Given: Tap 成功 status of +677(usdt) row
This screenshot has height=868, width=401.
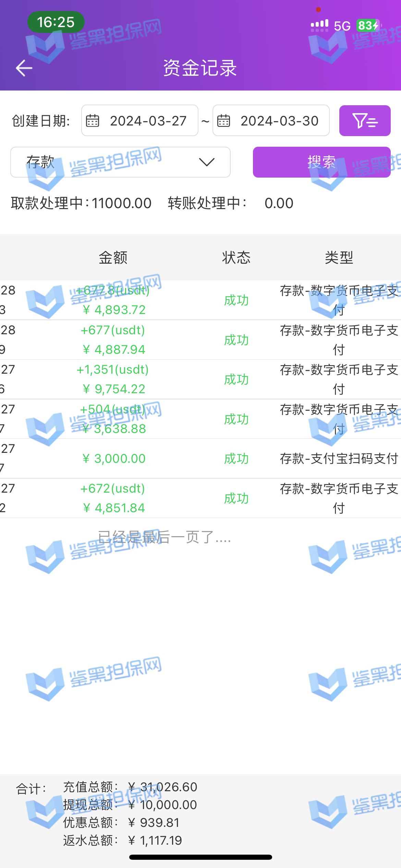Looking at the screenshot, I should [x=236, y=340].
